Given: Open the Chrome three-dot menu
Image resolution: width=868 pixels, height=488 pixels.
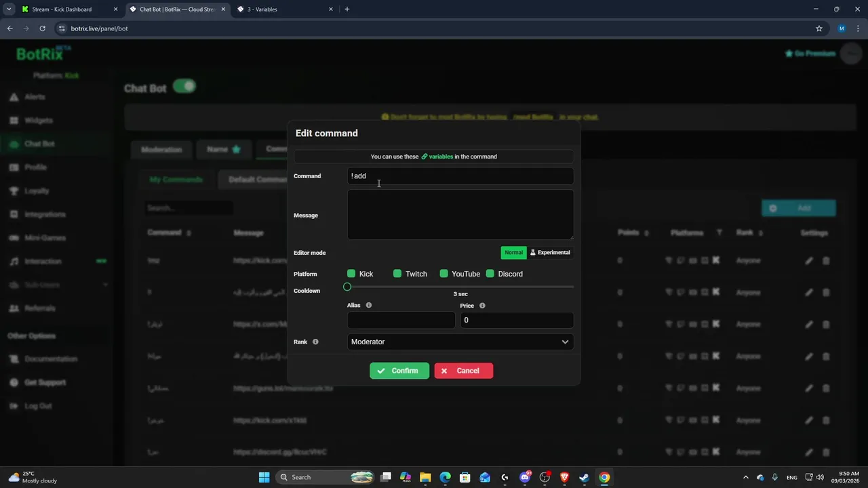Looking at the screenshot, I should [858, 28].
